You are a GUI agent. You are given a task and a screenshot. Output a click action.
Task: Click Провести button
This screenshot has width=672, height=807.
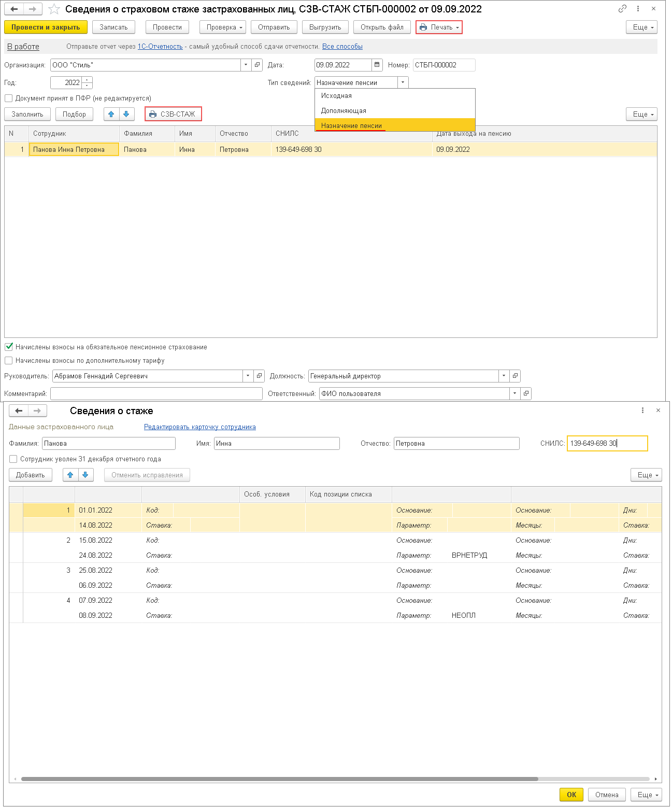(167, 27)
